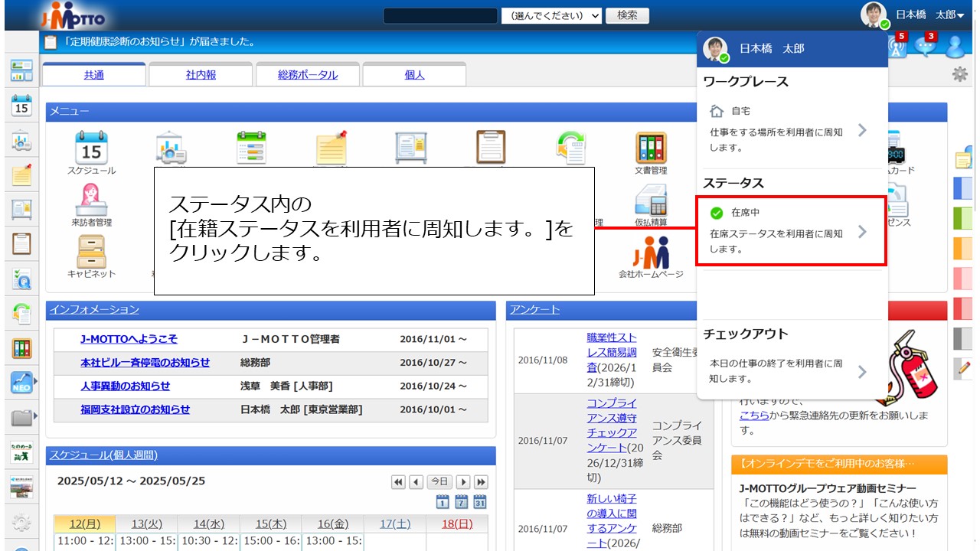This screenshot has width=980, height=551.
Task: Open the スケジュール menu icon
Action: tap(91, 149)
